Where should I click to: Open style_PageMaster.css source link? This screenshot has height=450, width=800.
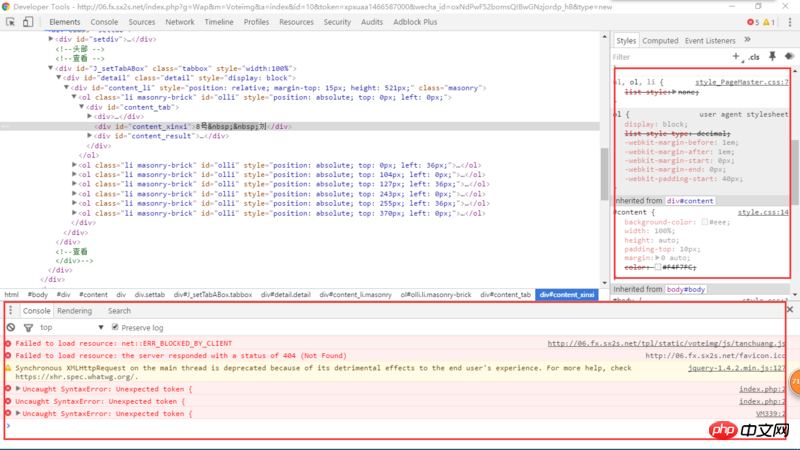[741, 82]
